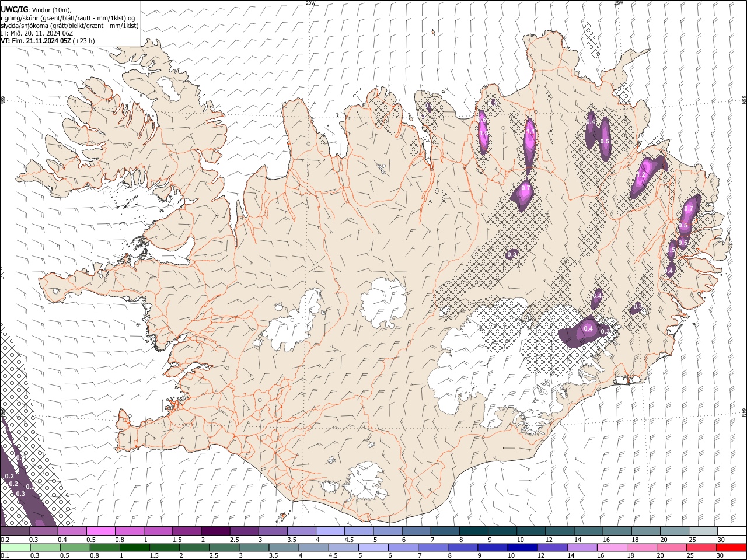Select lower legend green swatch between 0.3 and 0.5
The image size is (747, 560).
tap(45, 547)
